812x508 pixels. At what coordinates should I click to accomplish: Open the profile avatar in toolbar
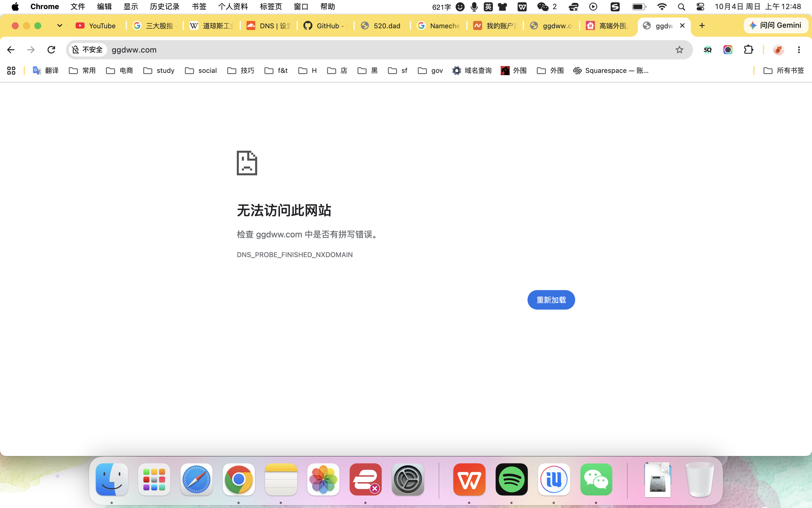(778, 50)
